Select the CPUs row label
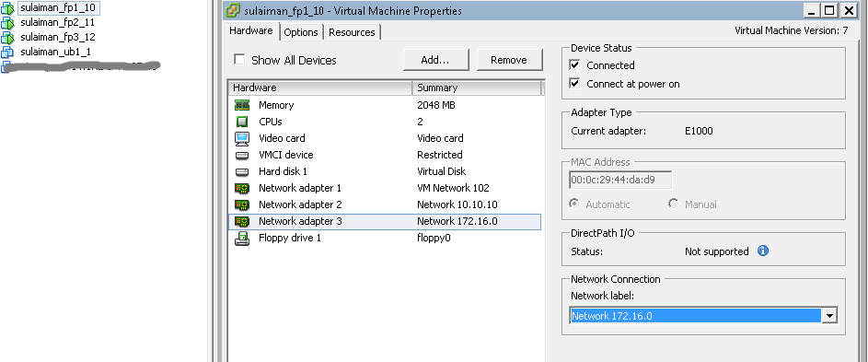 tap(270, 122)
